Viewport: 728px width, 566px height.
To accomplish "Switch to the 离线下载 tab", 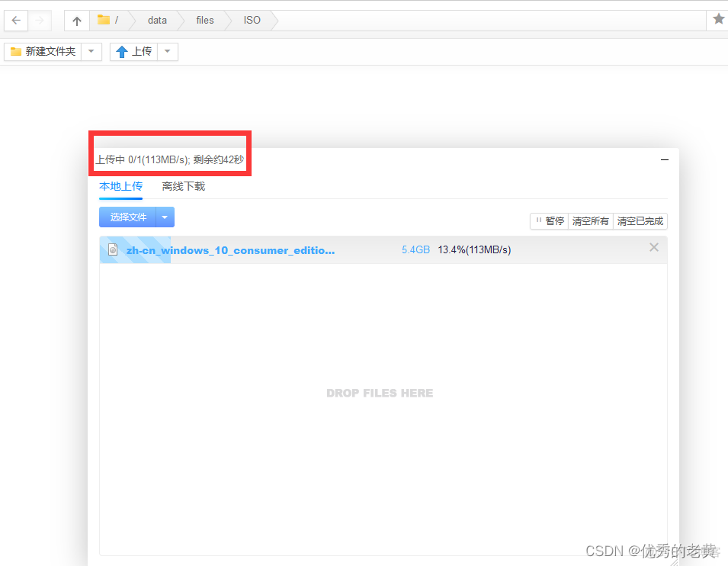I will (x=183, y=186).
